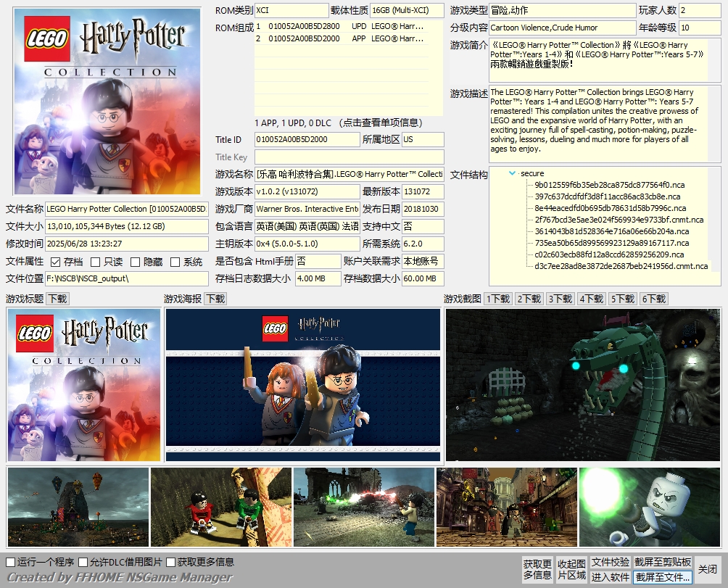
Task: Collapse the secure folder tree node
Action: click(x=512, y=173)
